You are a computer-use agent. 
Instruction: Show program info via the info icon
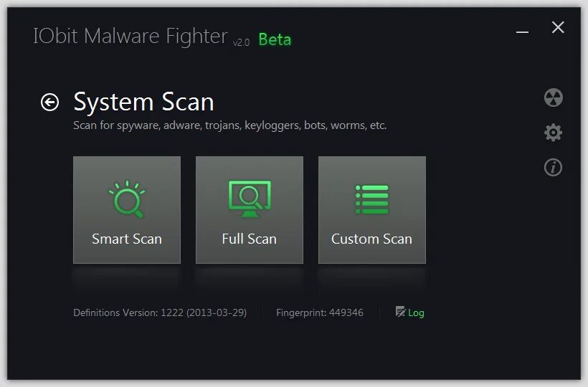pos(553,168)
